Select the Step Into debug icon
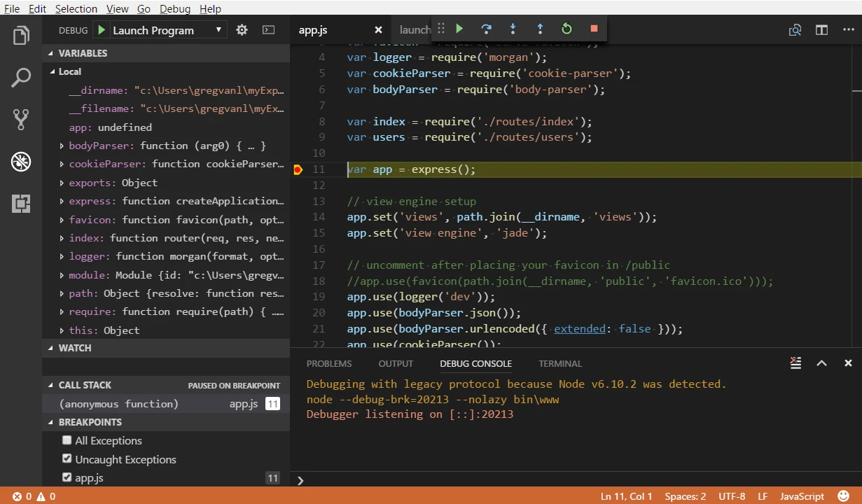This screenshot has height=504, width=862. coord(513,29)
